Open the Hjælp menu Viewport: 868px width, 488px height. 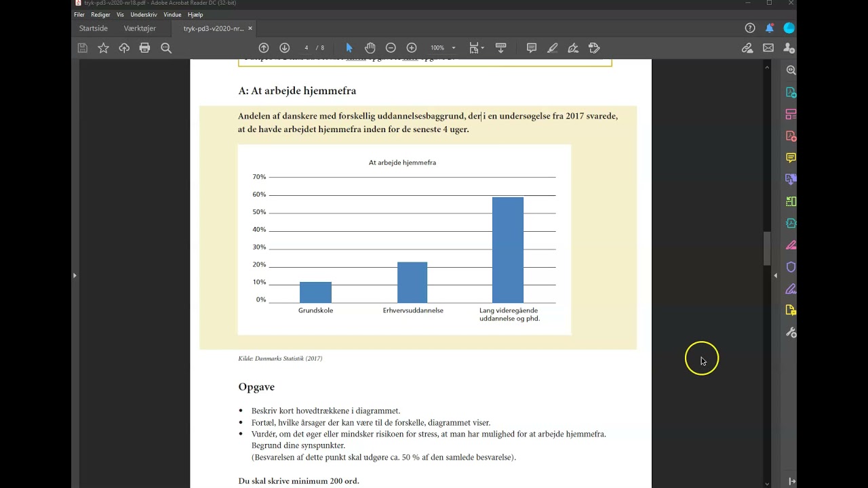[195, 14]
